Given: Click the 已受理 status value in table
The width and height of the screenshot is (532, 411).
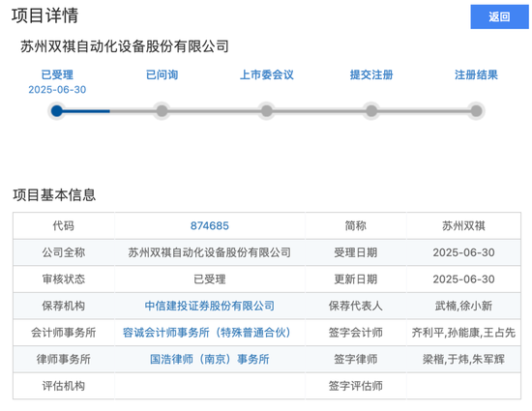Looking at the screenshot, I should click(x=210, y=279).
